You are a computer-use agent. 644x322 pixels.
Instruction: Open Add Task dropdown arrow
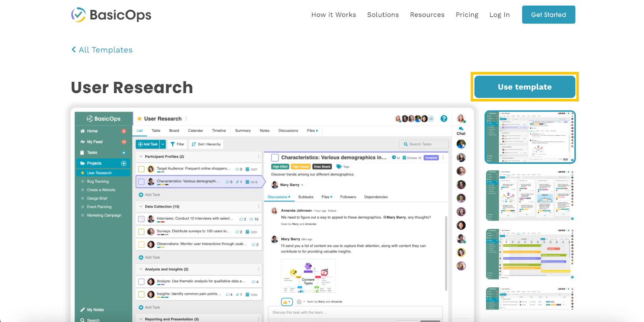pyautogui.click(x=163, y=144)
